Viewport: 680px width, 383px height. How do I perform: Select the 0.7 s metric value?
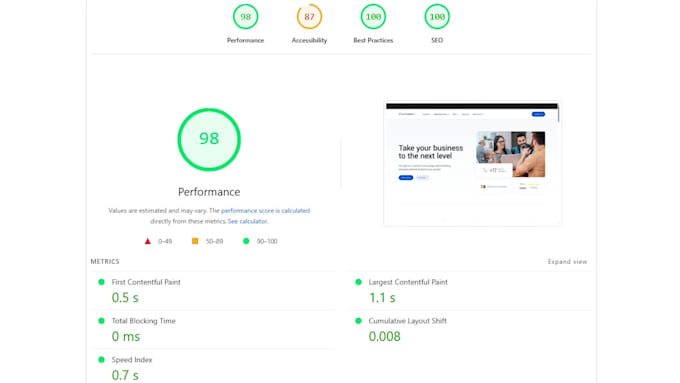[x=125, y=375]
